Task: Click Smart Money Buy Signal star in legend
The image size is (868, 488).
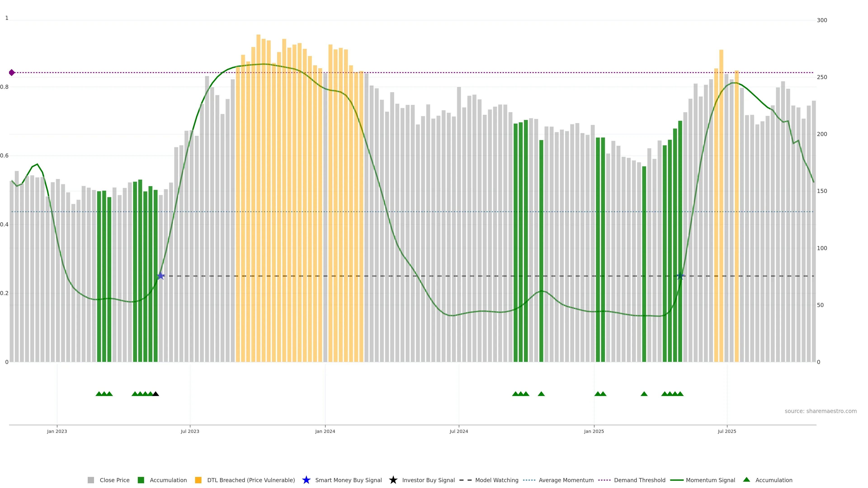Action: (x=306, y=480)
